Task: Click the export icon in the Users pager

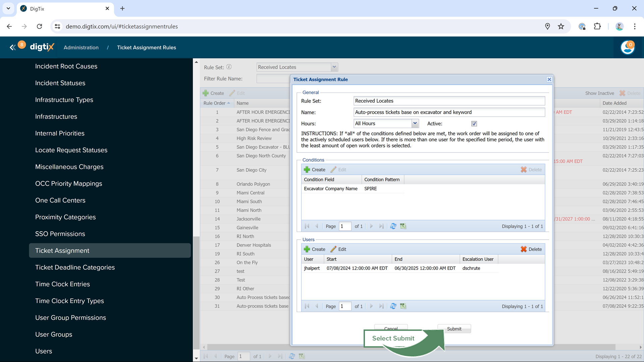Action: coord(403,306)
